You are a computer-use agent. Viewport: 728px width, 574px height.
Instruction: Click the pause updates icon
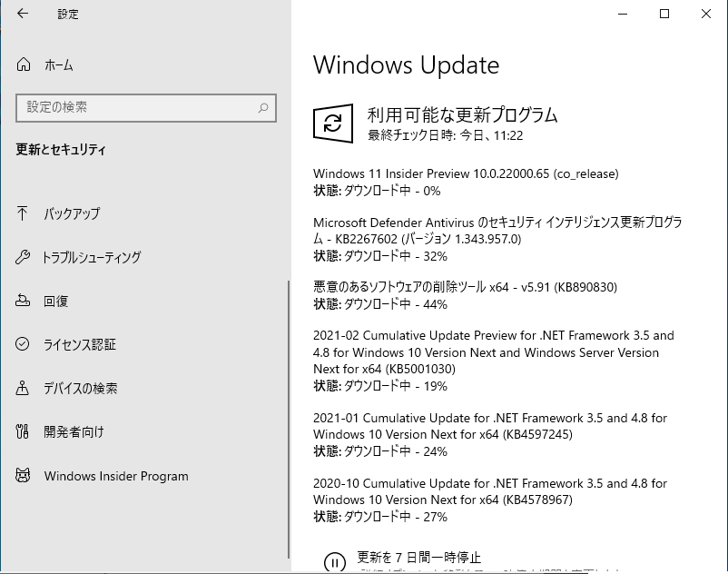[x=334, y=561]
